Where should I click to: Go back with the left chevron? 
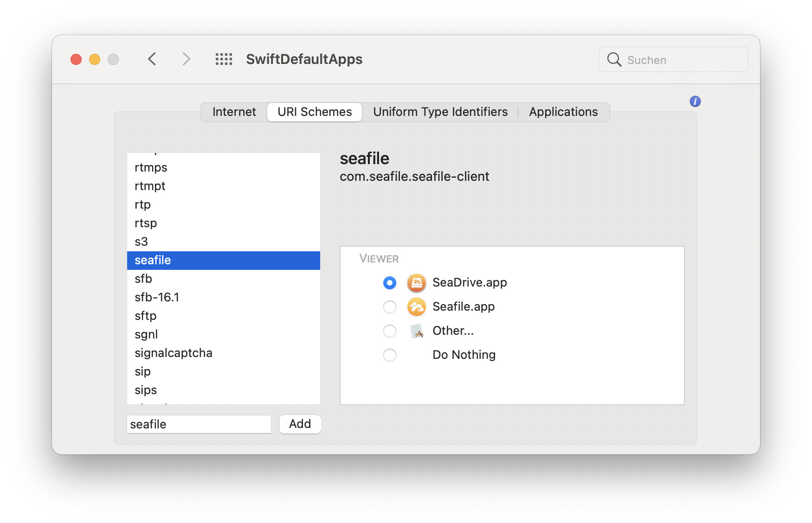coord(152,59)
